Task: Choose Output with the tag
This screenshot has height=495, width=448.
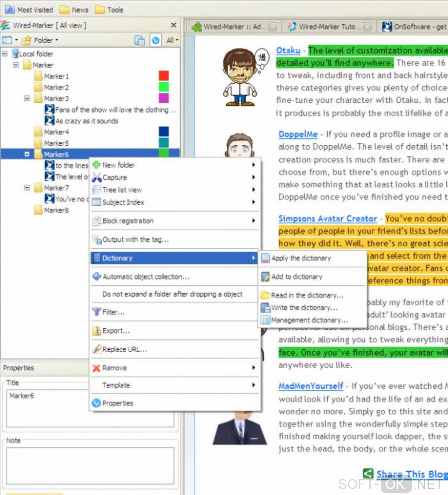Action: pos(175,239)
